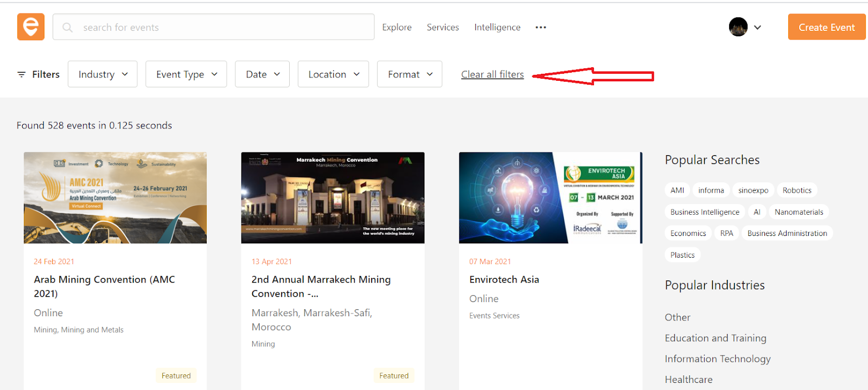This screenshot has width=868, height=390.
Task: Select the Robotics popular search tag
Action: point(797,190)
